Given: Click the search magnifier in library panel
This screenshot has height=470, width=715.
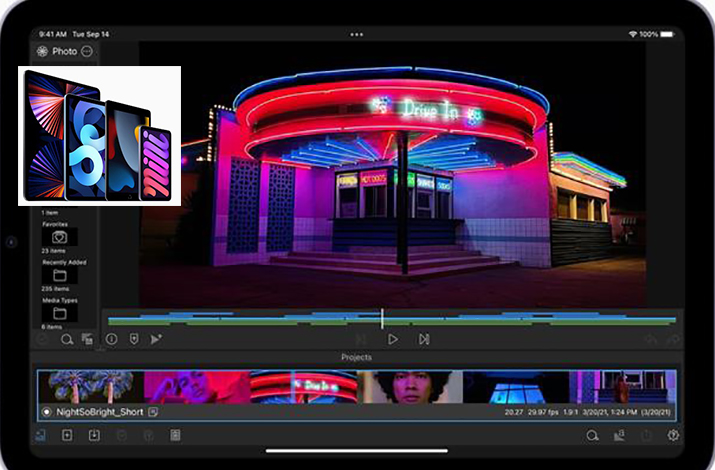Looking at the screenshot, I should pos(67,340).
